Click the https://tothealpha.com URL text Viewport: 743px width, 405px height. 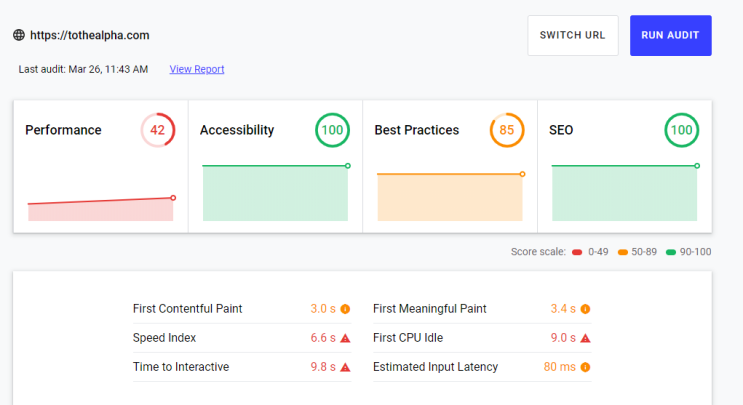[90, 35]
